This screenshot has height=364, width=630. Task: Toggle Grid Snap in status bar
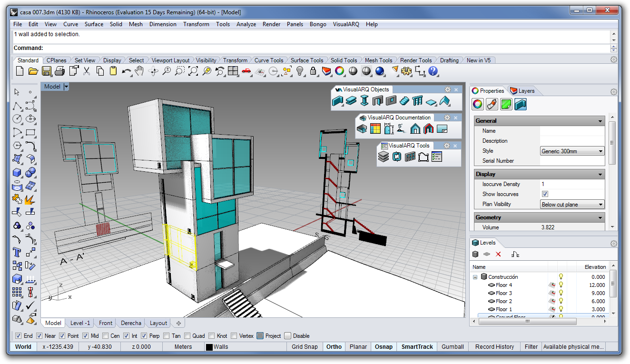click(305, 347)
